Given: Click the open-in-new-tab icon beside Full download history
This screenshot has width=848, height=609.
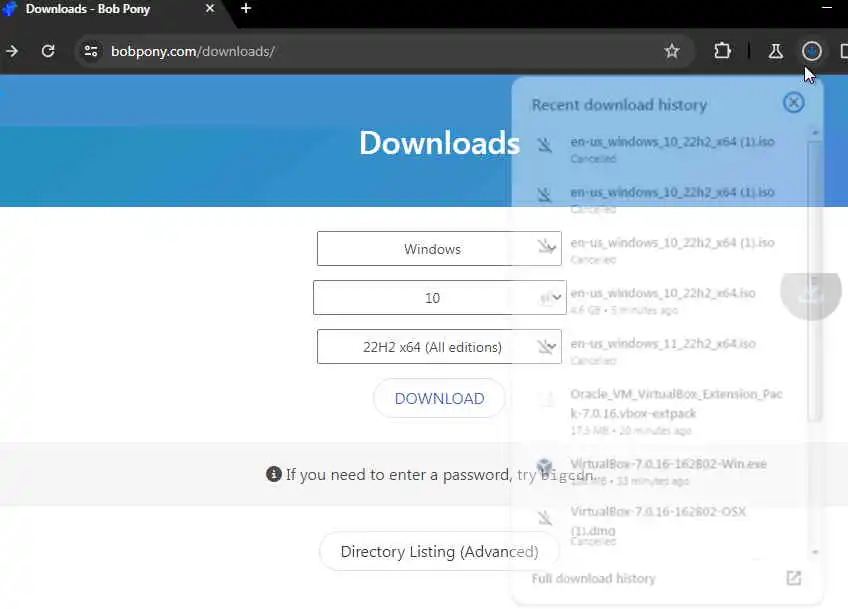Looking at the screenshot, I should tap(793, 578).
